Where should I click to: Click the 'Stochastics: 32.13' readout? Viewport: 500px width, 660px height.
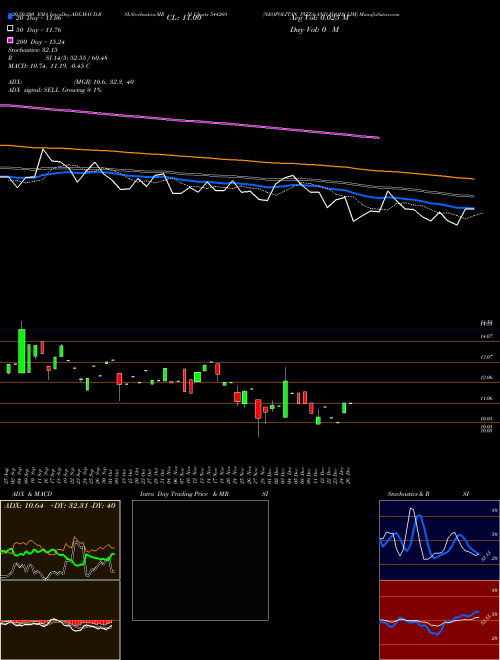[35, 50]
